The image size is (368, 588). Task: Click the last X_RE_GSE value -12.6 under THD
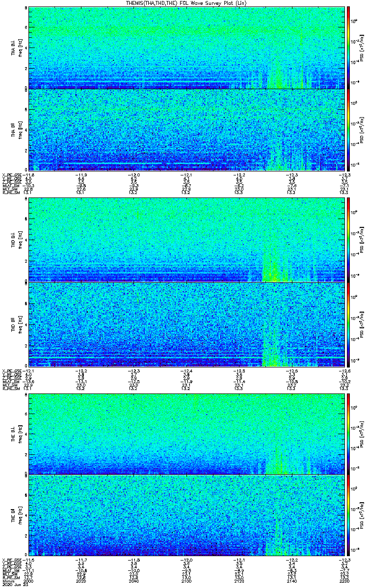coord(344,370)
